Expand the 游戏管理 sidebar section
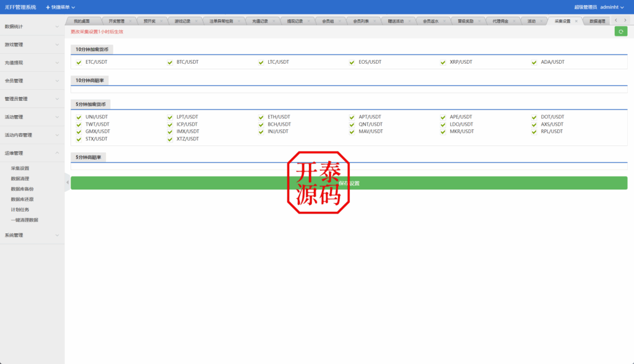Screen dimensions: 634x364 click(32, 45)
